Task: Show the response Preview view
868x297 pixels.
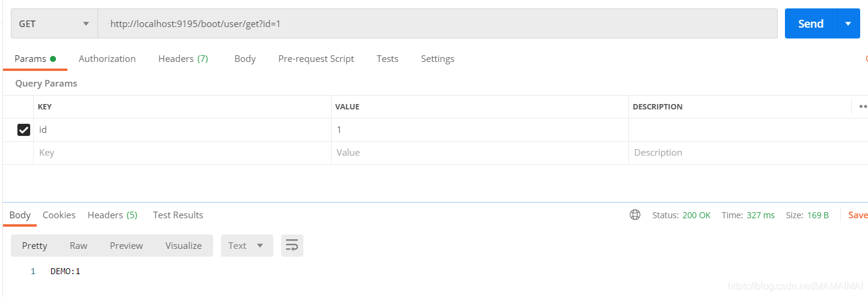Action: pos(126,245)
